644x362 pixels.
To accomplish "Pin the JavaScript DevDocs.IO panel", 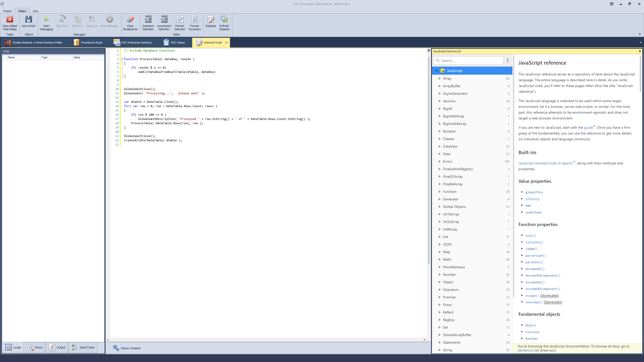I will [x=640, y=51].
